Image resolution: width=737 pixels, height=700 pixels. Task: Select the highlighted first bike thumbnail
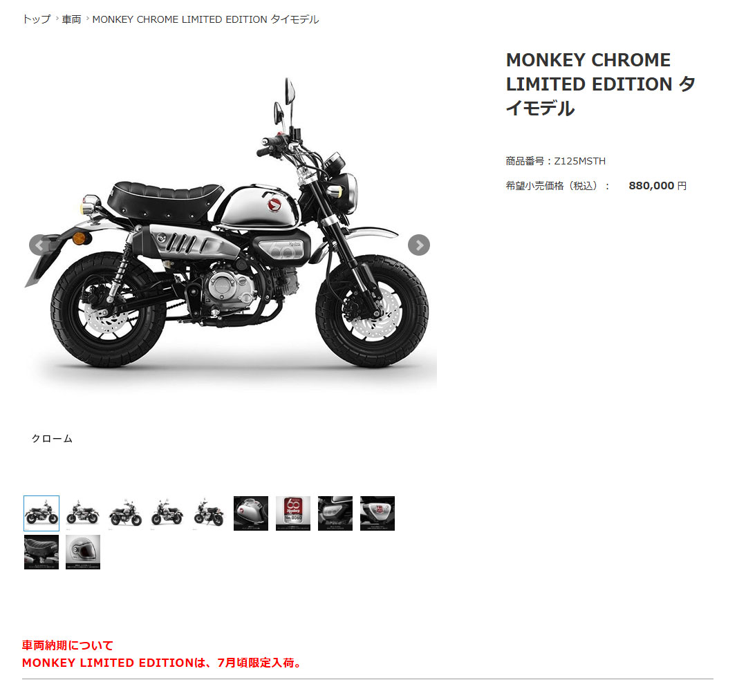[41, 513]
